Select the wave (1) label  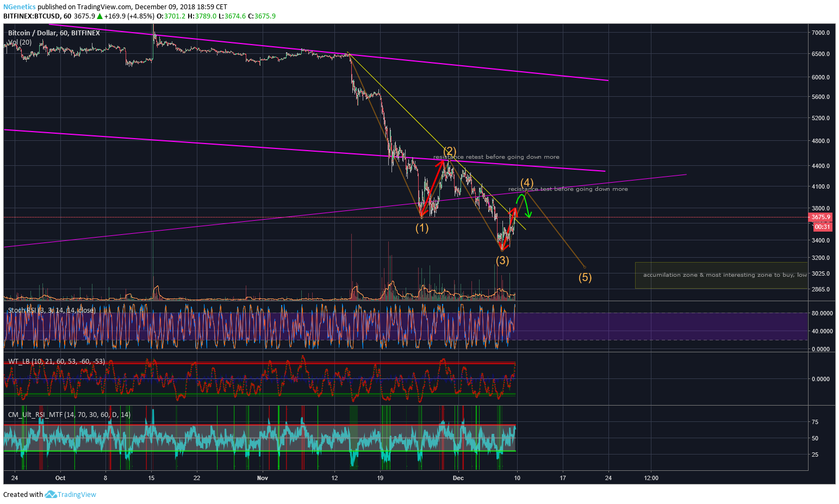[x=422, y=228]
